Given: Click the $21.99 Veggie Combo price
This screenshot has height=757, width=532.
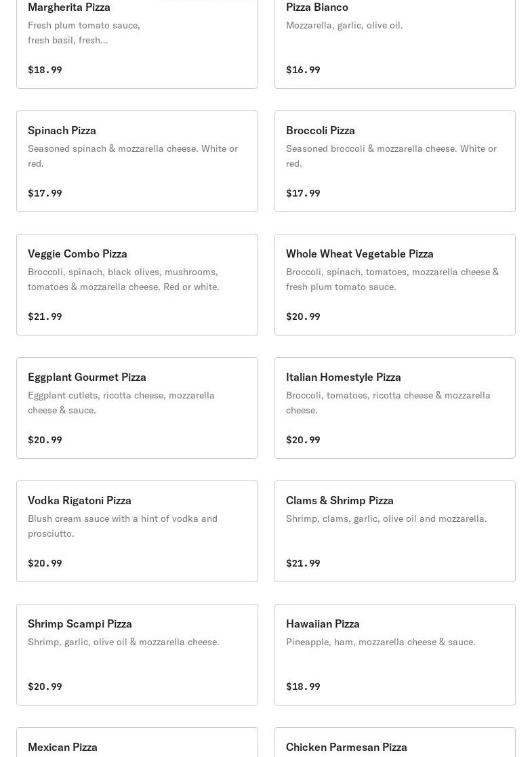Looking at the screenshot, I should click(45, 316).
